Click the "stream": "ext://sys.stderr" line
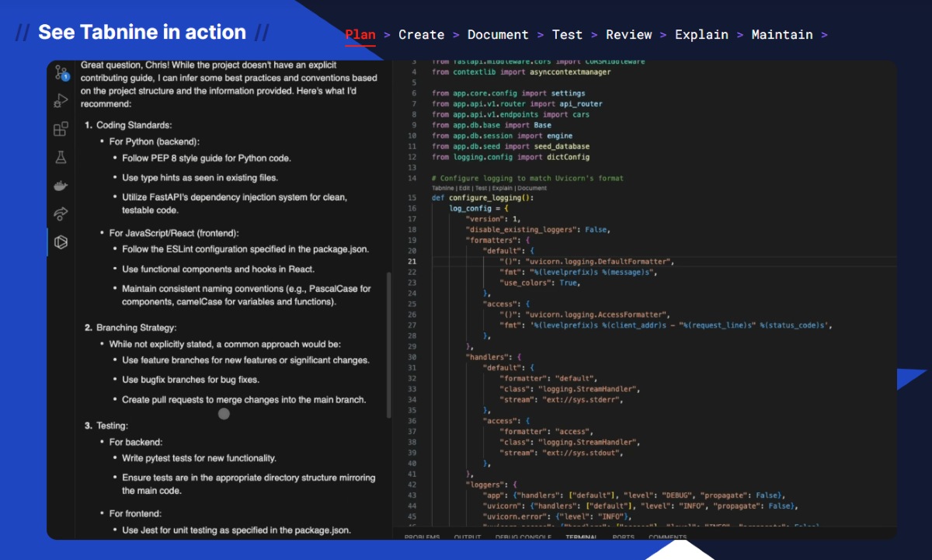Screen dimensions: 932x560 coord(562,399)
